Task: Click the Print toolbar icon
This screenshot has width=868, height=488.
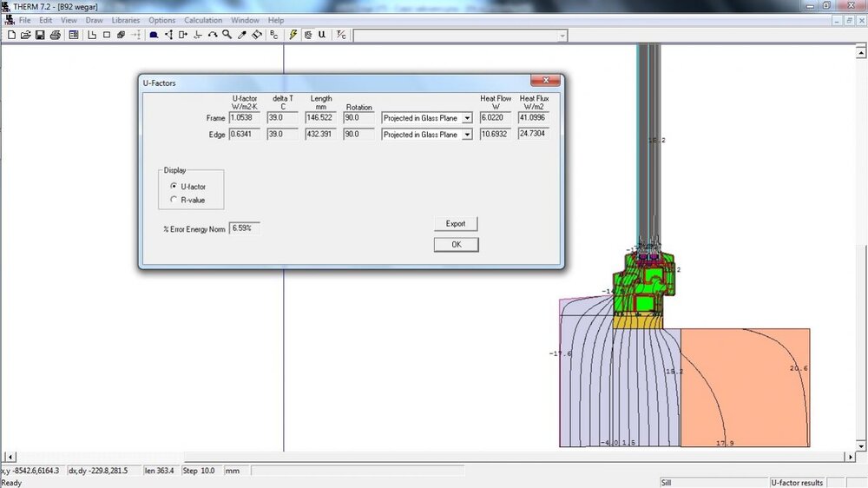Action: click(55, 35)
